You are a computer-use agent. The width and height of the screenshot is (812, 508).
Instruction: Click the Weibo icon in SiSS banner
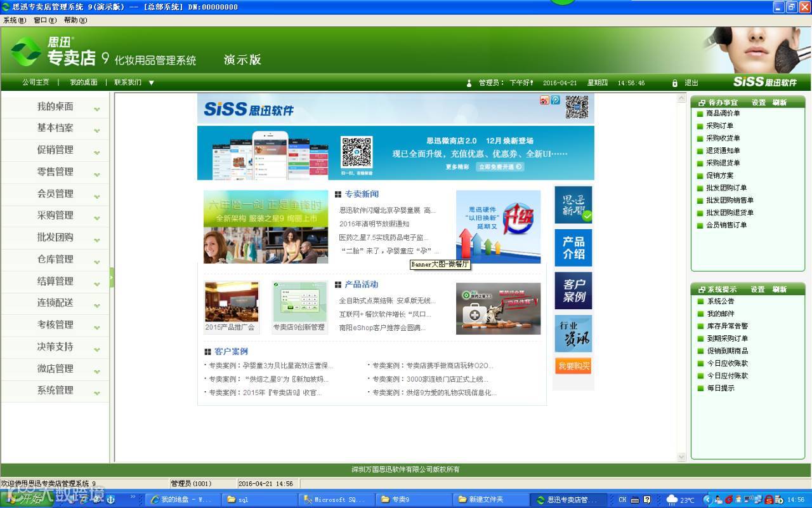point(544,100)
